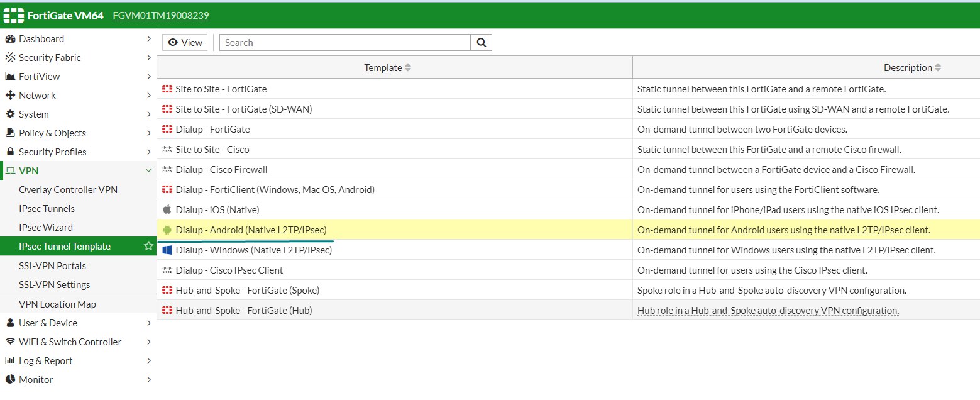Expand the Log & Report chevron
Screen dimensions: 980x400
coord(149,361)
